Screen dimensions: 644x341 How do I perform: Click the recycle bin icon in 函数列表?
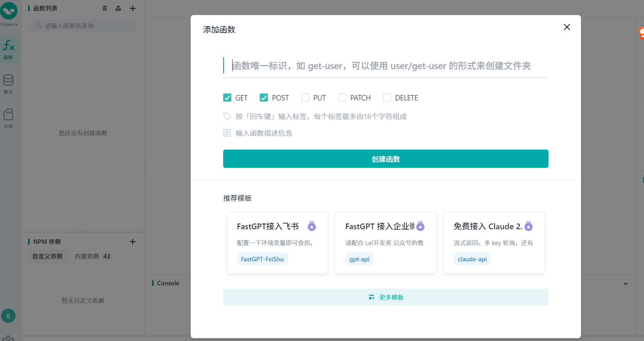pos(105,8)
